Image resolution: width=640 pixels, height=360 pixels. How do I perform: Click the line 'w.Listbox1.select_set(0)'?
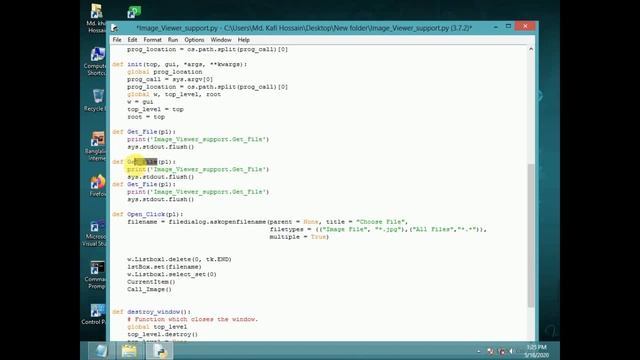pyautogui.click(x=172, y=274)
